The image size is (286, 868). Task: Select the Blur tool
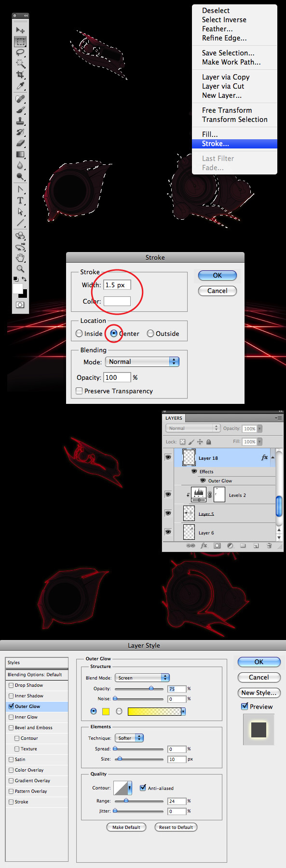(20, 165)
